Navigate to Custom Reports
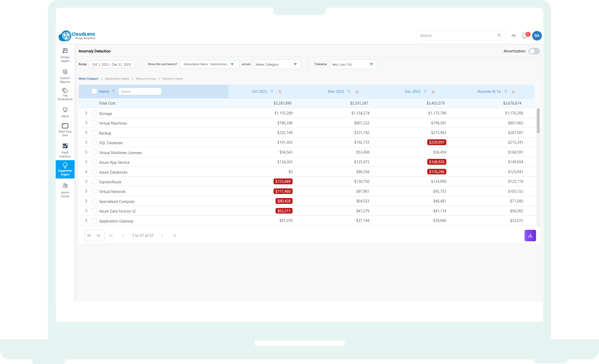This screenshot has width=599, height=364. pos(65,76)
